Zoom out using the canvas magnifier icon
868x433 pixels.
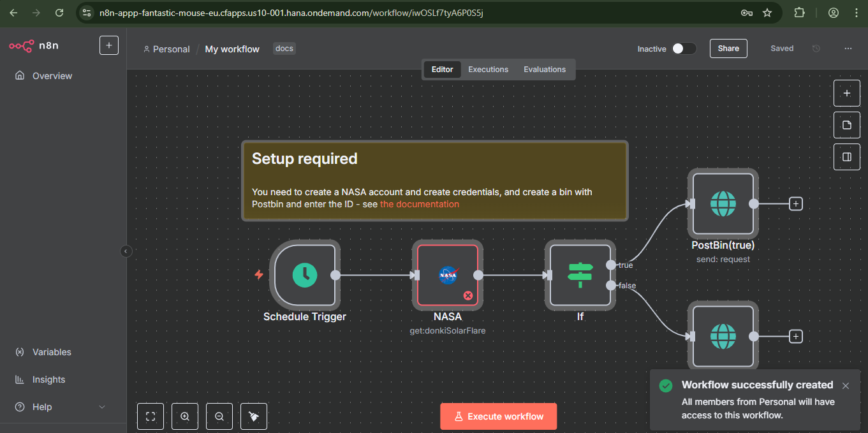pyautogui.click(x=219, y=416)
